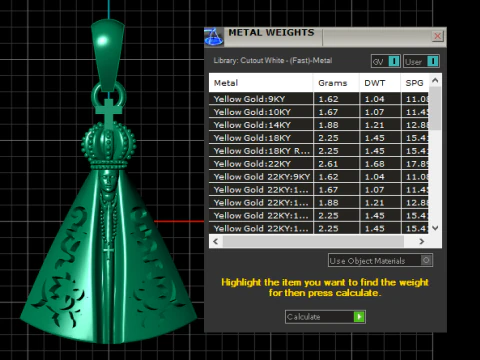Select the Yellow Gold 22KY:9KY row
The image size is (480, 360).
click(319, 177)
